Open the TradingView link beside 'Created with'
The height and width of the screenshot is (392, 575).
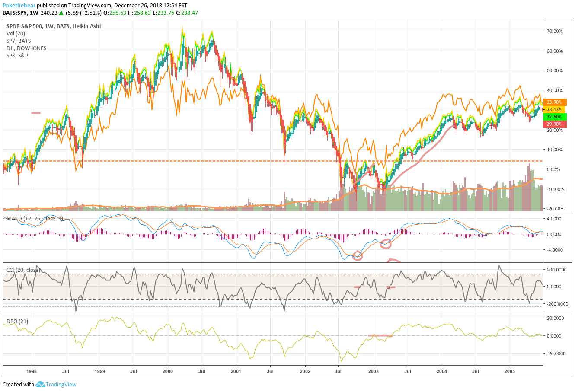61,384
